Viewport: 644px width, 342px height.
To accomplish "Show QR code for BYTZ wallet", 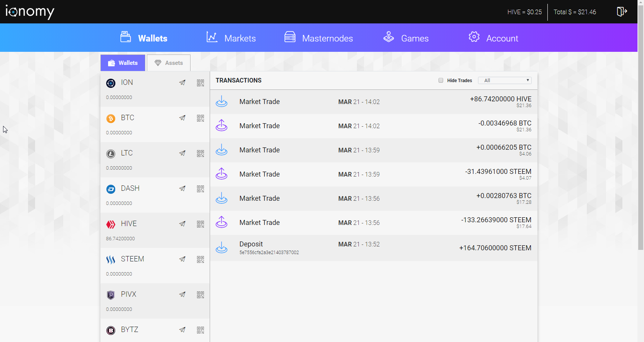I will coord(200,330).
